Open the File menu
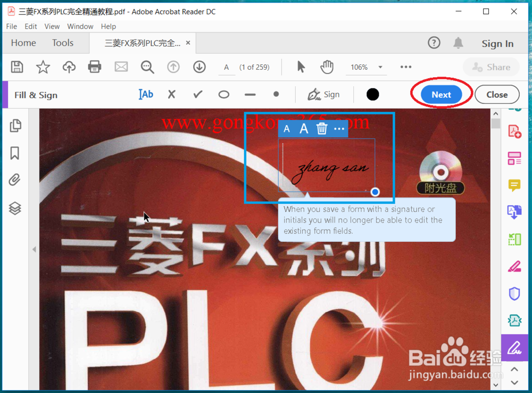 coord(12,26)
